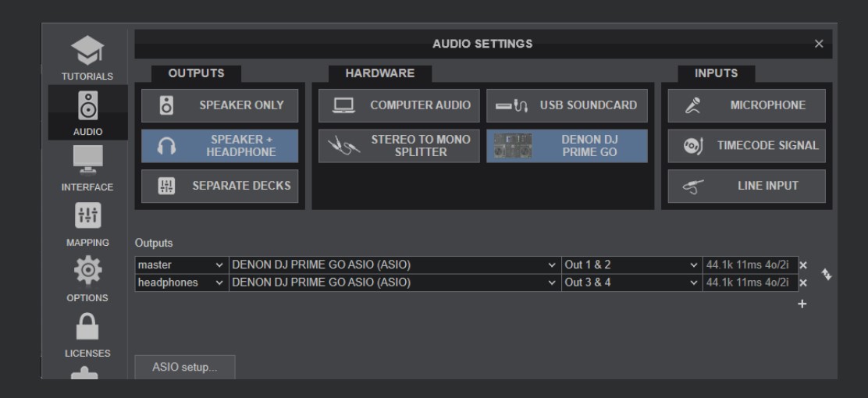
Task: Open the Out 1 & 2 channel dropdown
Action: (x=631, y=265)
